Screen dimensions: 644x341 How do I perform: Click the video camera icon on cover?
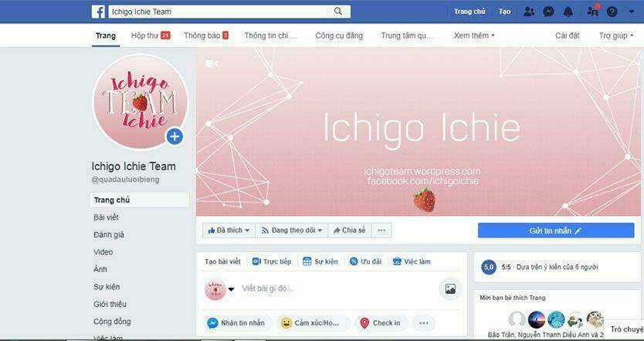click(x=212, y=63)
